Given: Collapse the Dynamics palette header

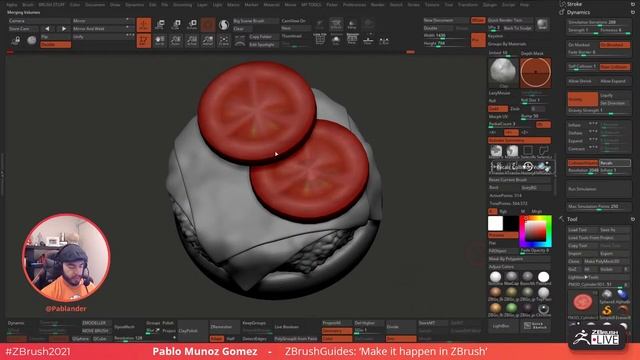Looking at the screenshot, I should point(578,12).
